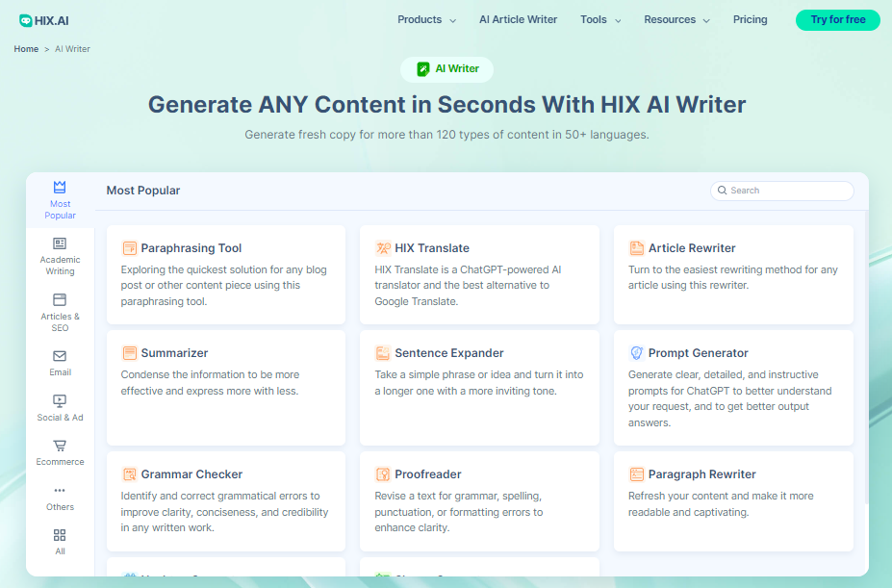
Task: Go to Home via the breadcrumb link
Action: point(26,48)
